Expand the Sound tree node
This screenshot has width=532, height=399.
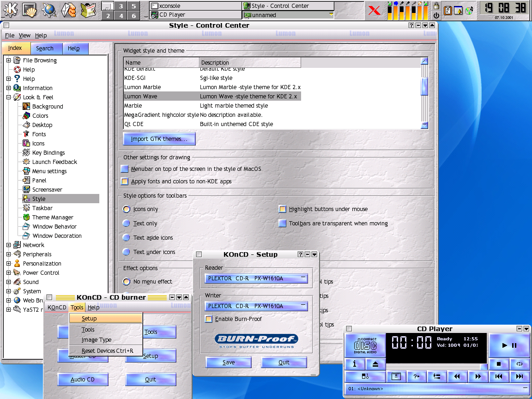pos(8,282)
